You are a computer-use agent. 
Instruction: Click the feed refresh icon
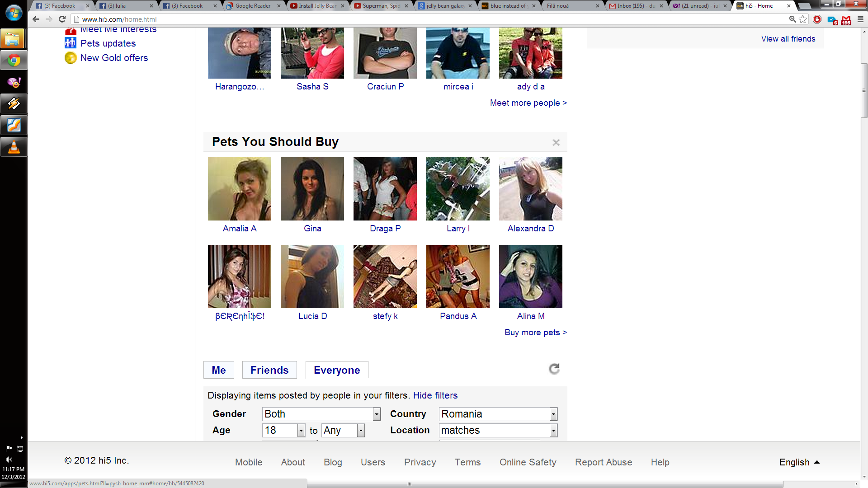(554, 369)
